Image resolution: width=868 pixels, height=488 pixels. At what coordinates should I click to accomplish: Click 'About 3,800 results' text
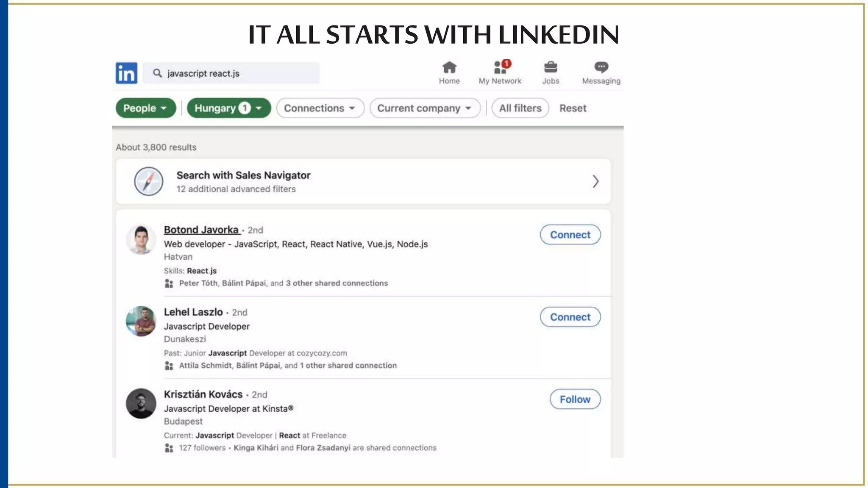point(156,147)
